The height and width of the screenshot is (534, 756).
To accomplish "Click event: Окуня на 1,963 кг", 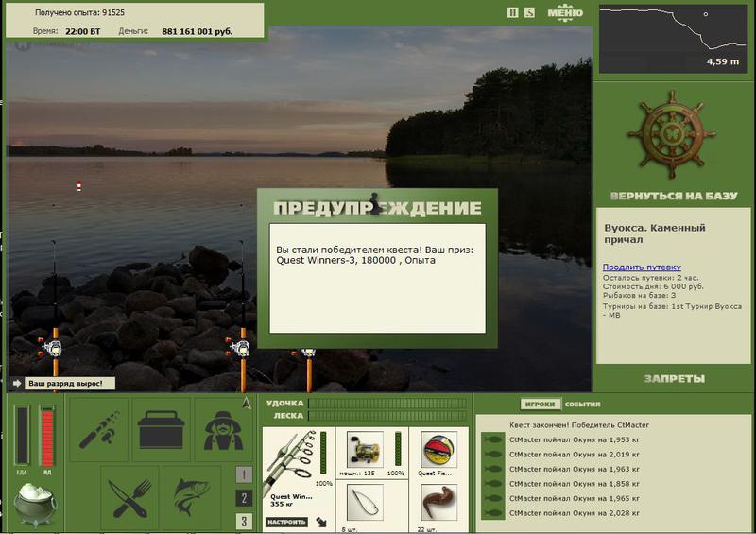I will (575, 469).
